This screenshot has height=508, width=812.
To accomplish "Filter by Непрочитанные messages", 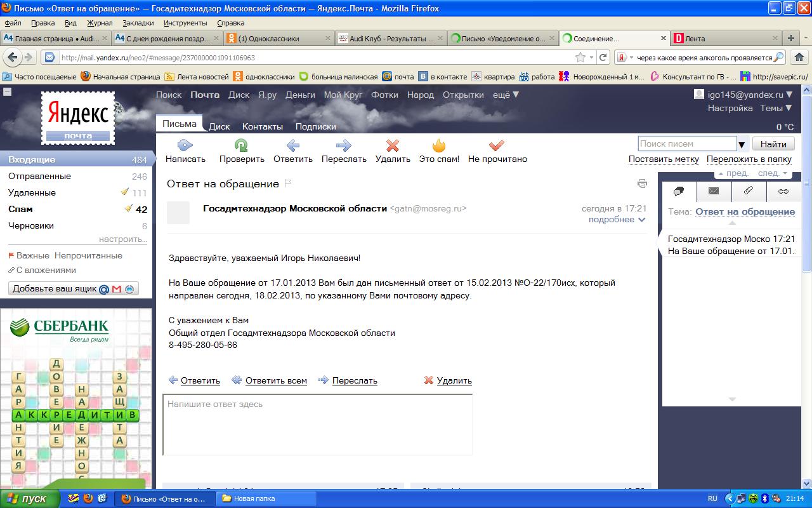I will pos(88,255).
